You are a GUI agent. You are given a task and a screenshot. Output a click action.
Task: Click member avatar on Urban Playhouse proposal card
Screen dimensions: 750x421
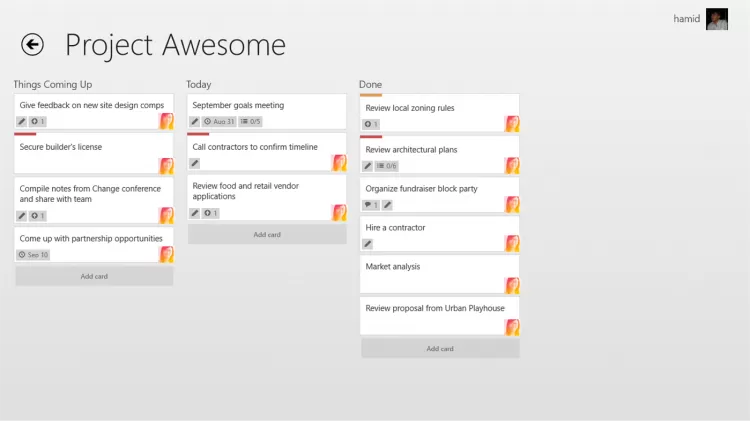pos(512,327)
